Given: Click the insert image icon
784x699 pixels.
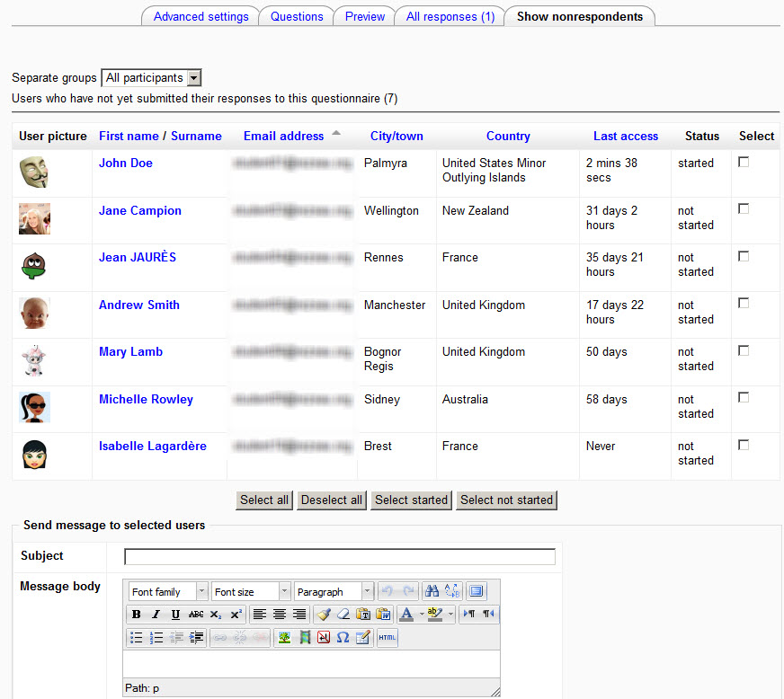Looking at the screenshot, I should coord(284,638).
